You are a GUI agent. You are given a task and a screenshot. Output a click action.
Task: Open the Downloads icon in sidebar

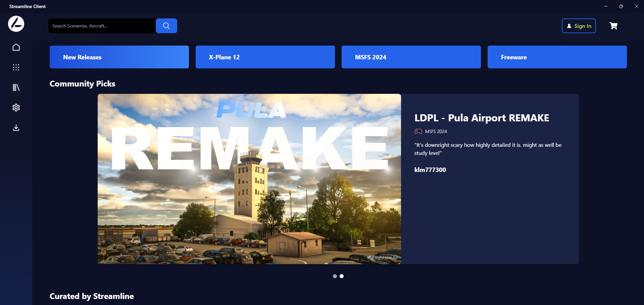pyautogui.click(x=16, y=128)
